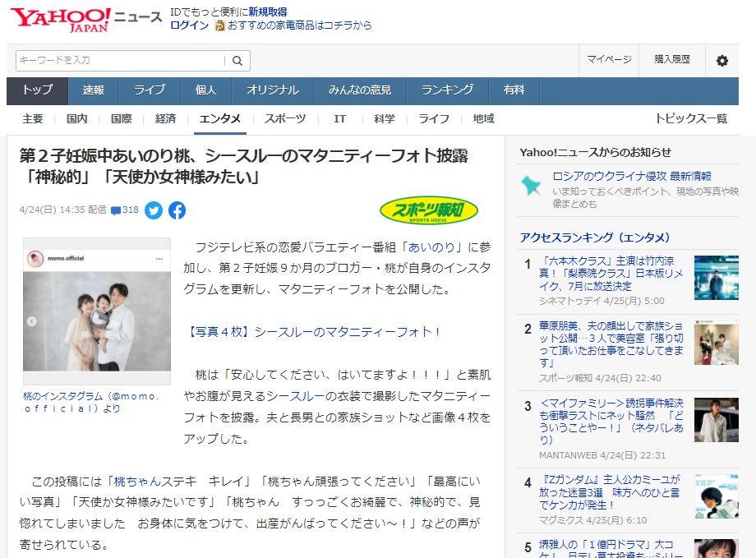Open the 個人 tab

click(206, 90)
